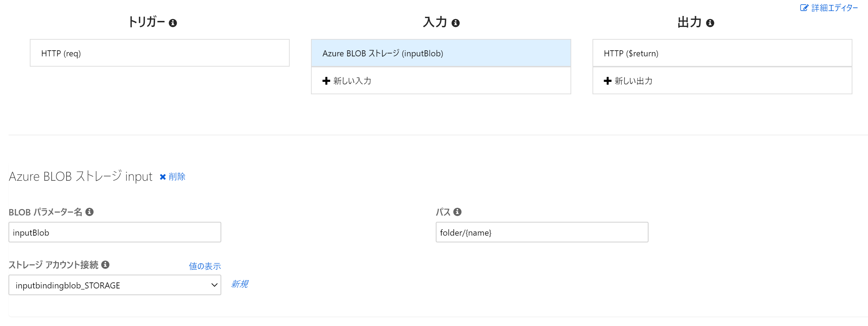Click info icon for ストレージ アカウント接続
The height and width of the screenshot is (326, 868).
click(105, 265)
